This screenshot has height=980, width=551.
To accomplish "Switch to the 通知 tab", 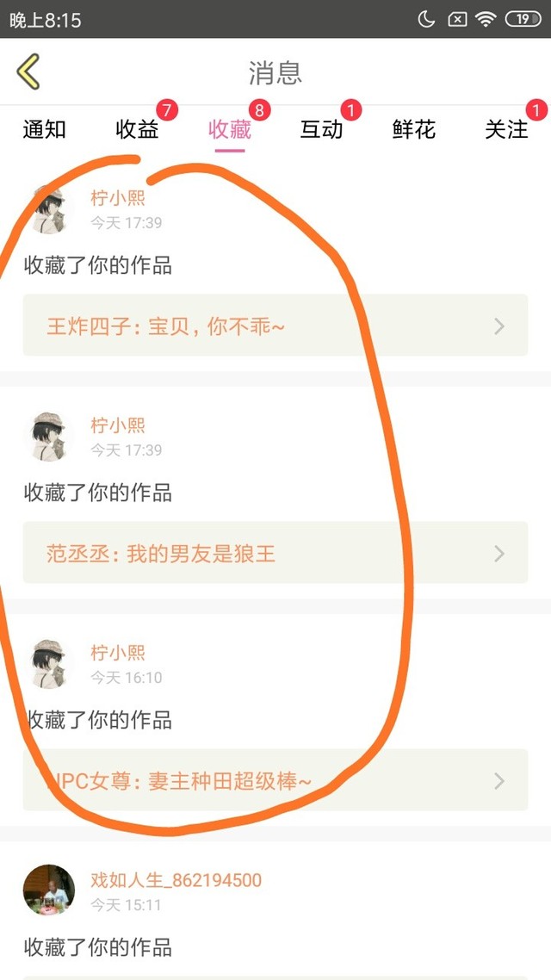I will [45, 129].
